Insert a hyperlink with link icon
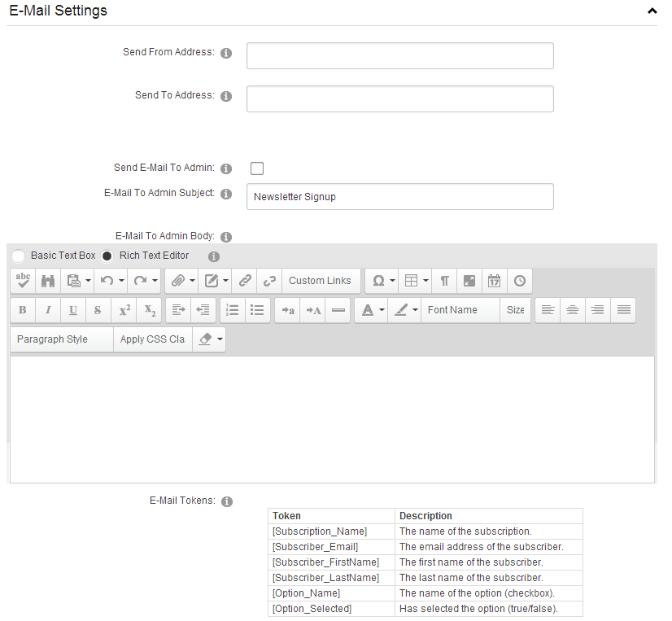The width and height of the screenshot is (672, 621). [245, 281]
